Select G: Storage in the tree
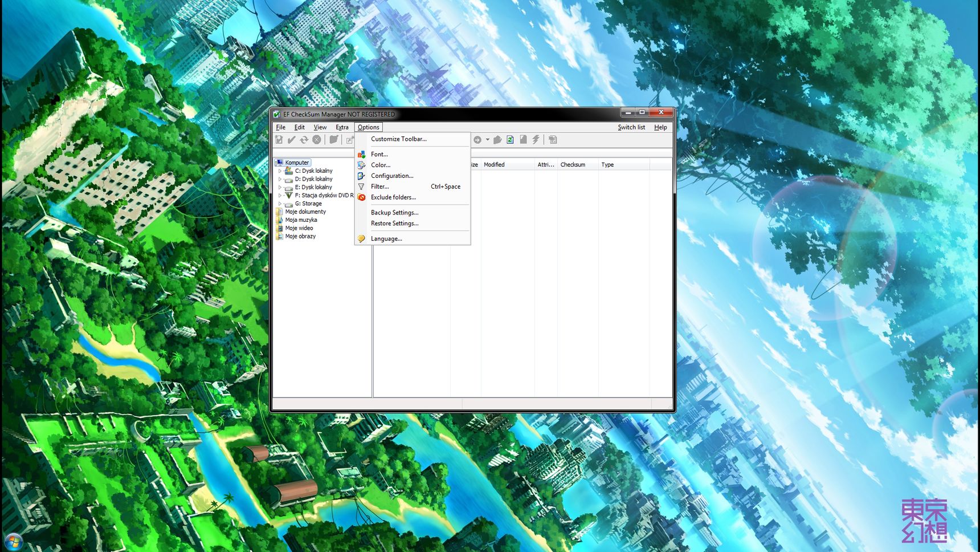 click(x=308, y=204)
